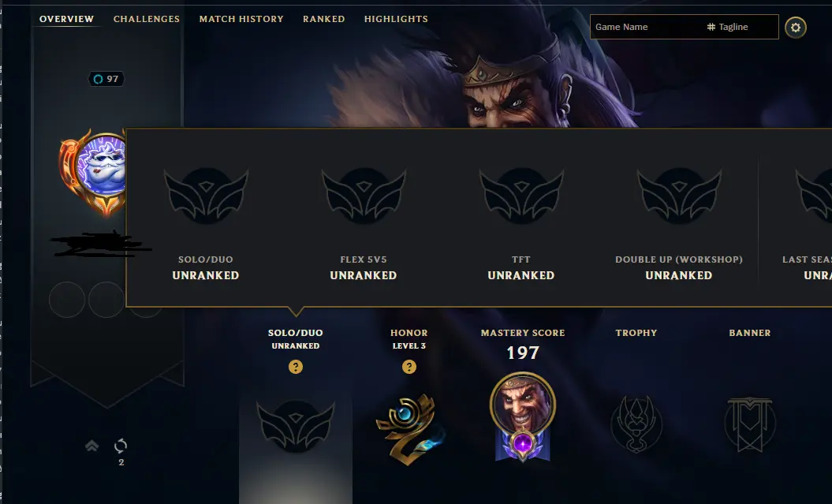Open the Match History tab
832x504 pixels.
click(x=241, y=19)
